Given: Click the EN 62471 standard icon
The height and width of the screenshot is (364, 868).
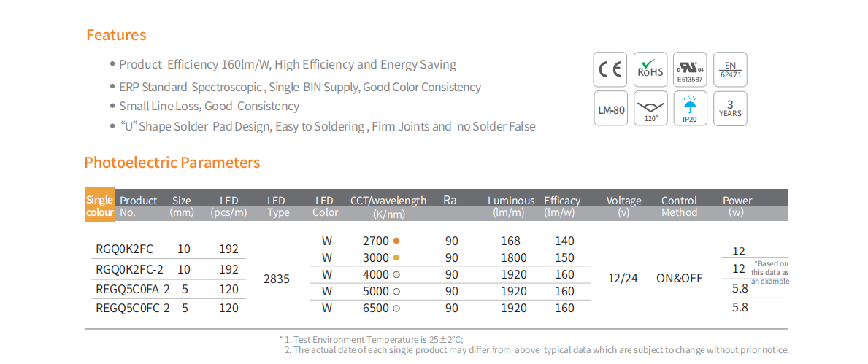Looking at the screenshot, I should click(729, 69).
